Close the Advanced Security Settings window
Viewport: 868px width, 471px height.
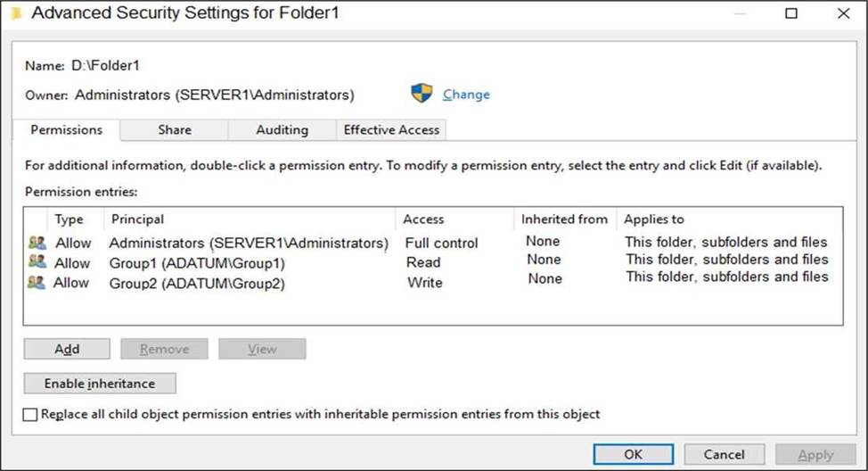pos(843,13)
